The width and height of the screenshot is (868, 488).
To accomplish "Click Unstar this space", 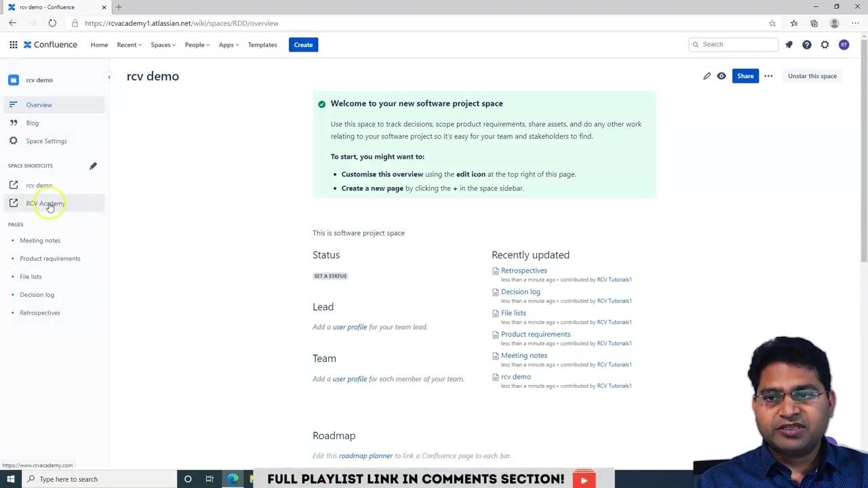I will pos(812,76).
